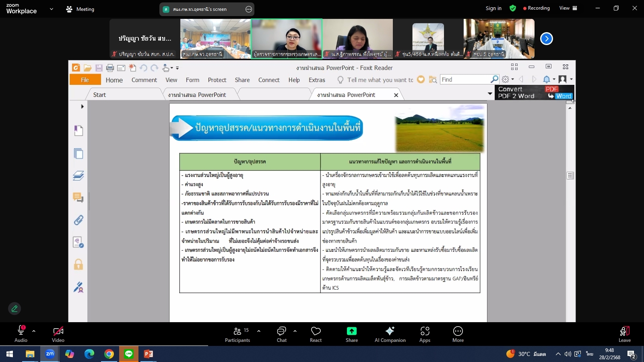Open the Zoom Chat panel
Image resolution: width=644 pixels, height=362 pixels.
click(x=282, y=334)
